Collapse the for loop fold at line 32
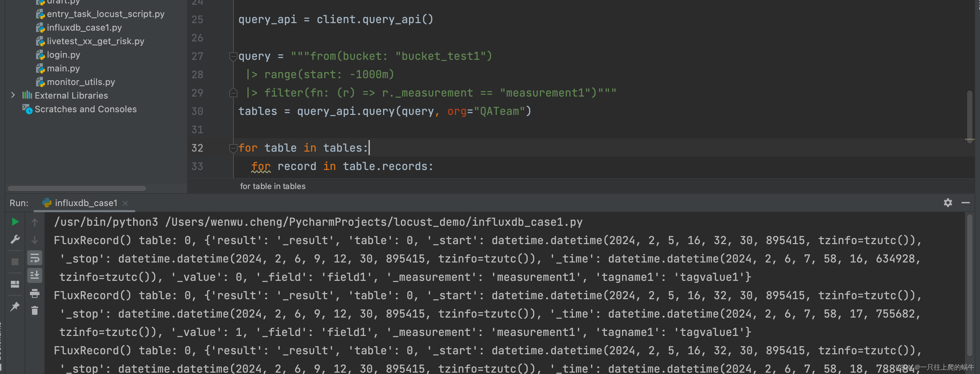The image size is (980, 374). 233,148
